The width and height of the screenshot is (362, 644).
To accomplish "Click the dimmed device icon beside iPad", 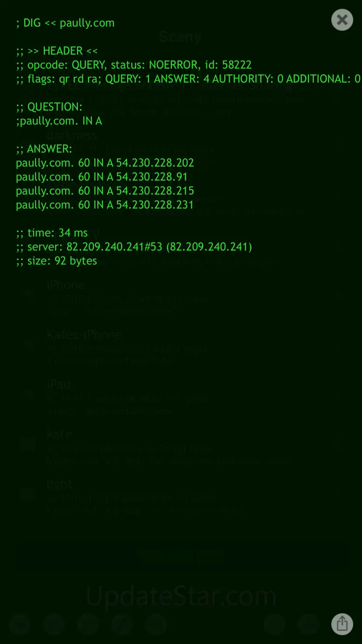I will point(28,395).
